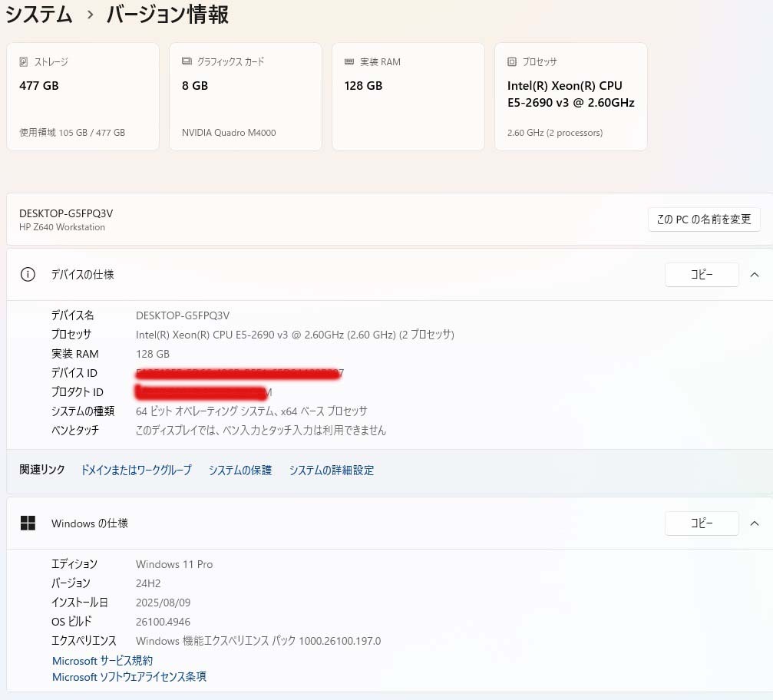773x700 pixels.
Task: Collapse the Windows の仕様 section
Action: 755,523
